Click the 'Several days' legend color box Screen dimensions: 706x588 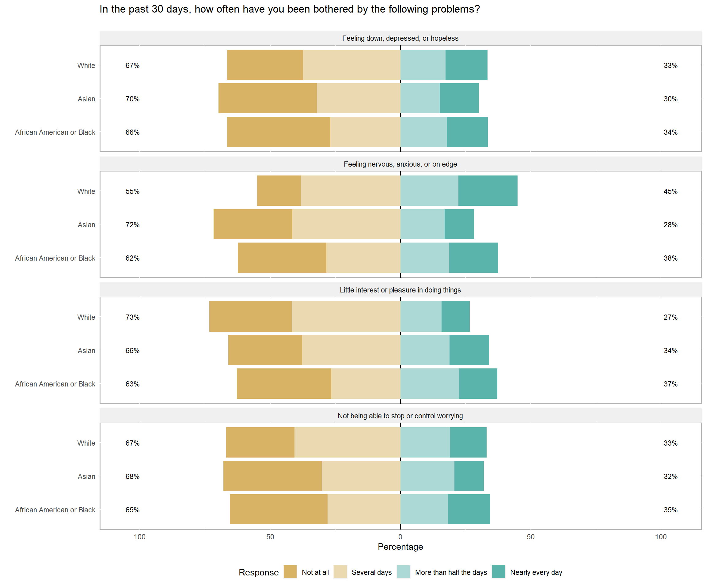(340, 572)
